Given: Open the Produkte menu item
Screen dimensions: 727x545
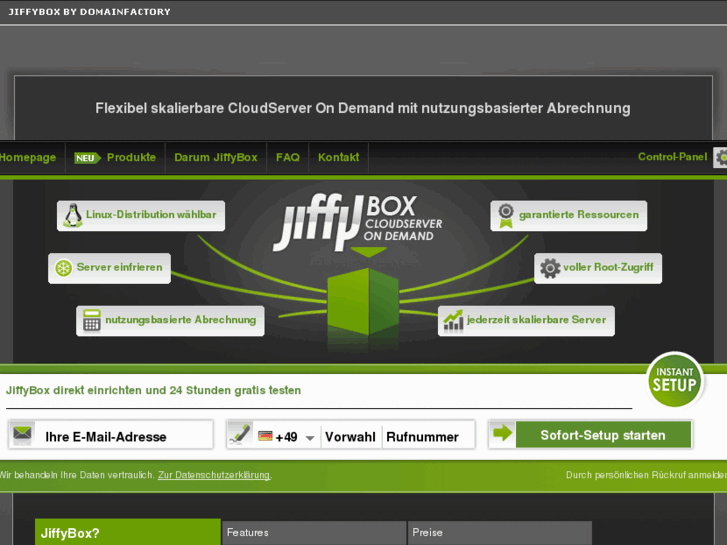Looking at the screenshot, I should pyautogui.click(x=131, y=157).
